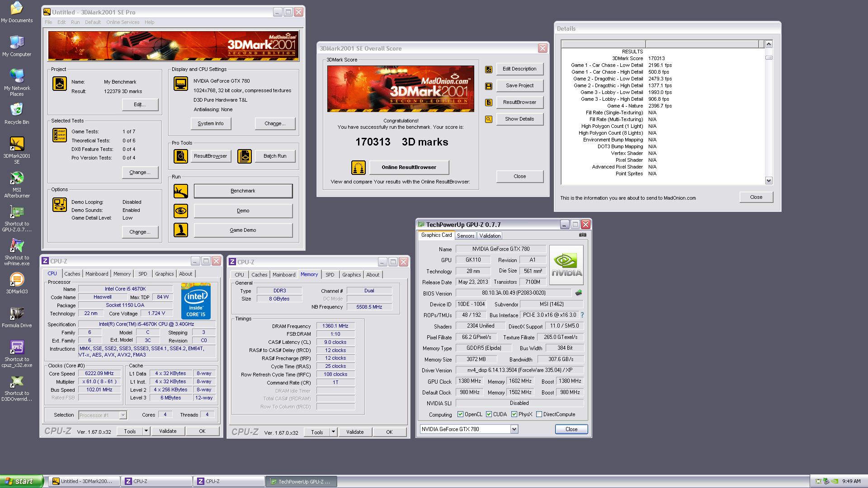The height and width of the screenshot is (488, 868).
Task: Click the Project icon in 3DMark2001
Action: coord(60,84)
